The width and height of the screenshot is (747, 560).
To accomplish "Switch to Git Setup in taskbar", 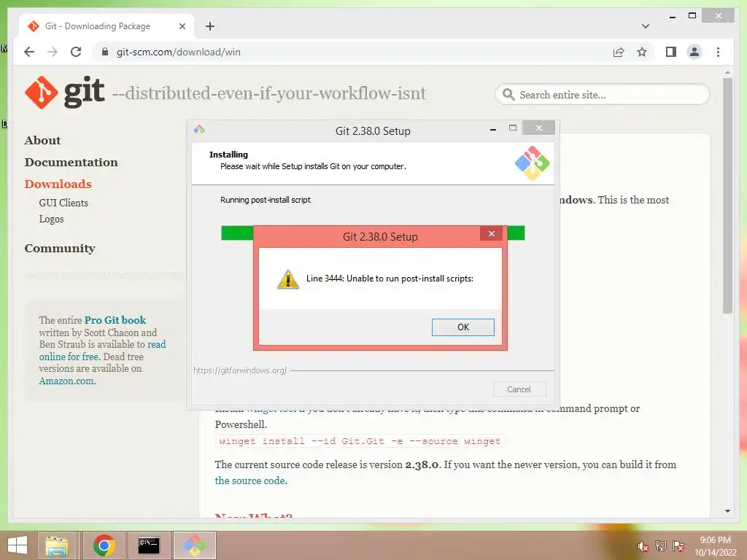I will tap(195, 545).
